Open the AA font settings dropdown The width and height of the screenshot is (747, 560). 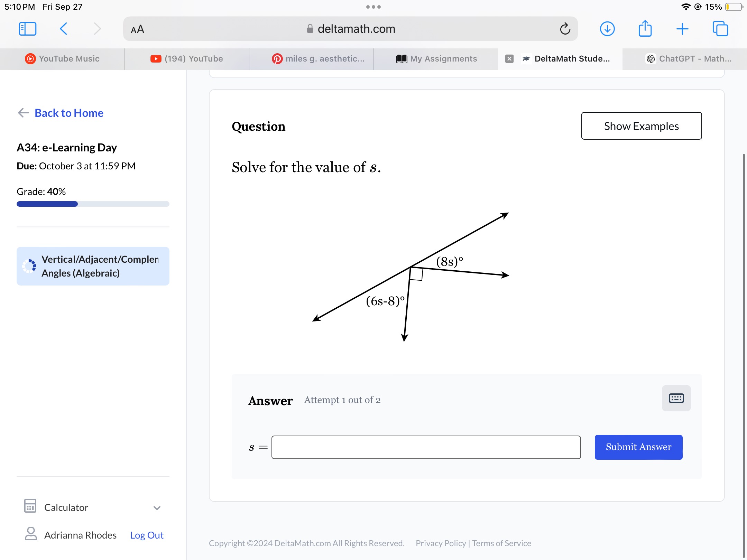point(138,29)
